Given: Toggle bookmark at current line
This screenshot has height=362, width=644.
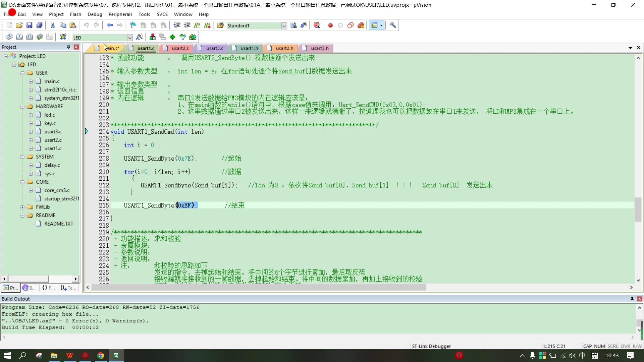Looking at the screenshot, I should point(132,25).
